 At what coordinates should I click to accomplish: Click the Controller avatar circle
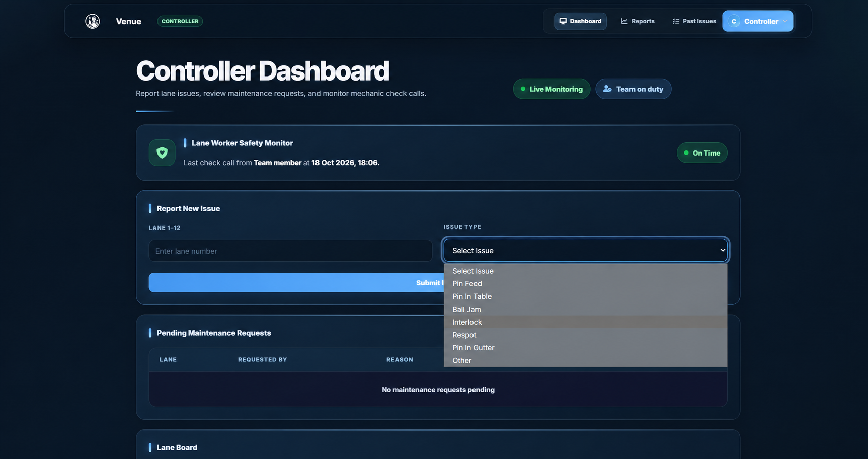tap(734, 21)
